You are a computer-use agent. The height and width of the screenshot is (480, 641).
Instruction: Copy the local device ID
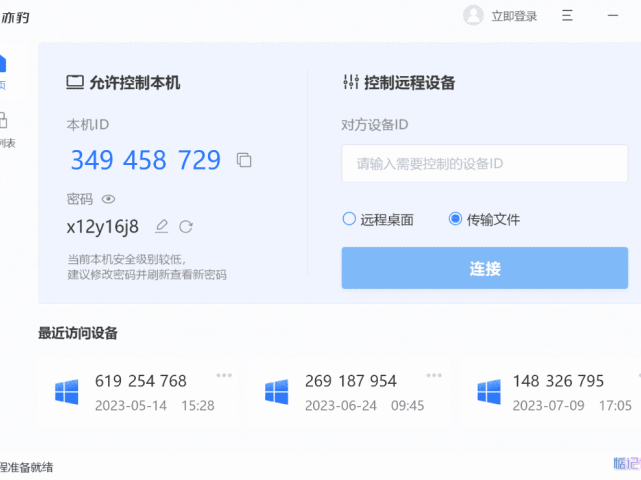coord(244,160)
